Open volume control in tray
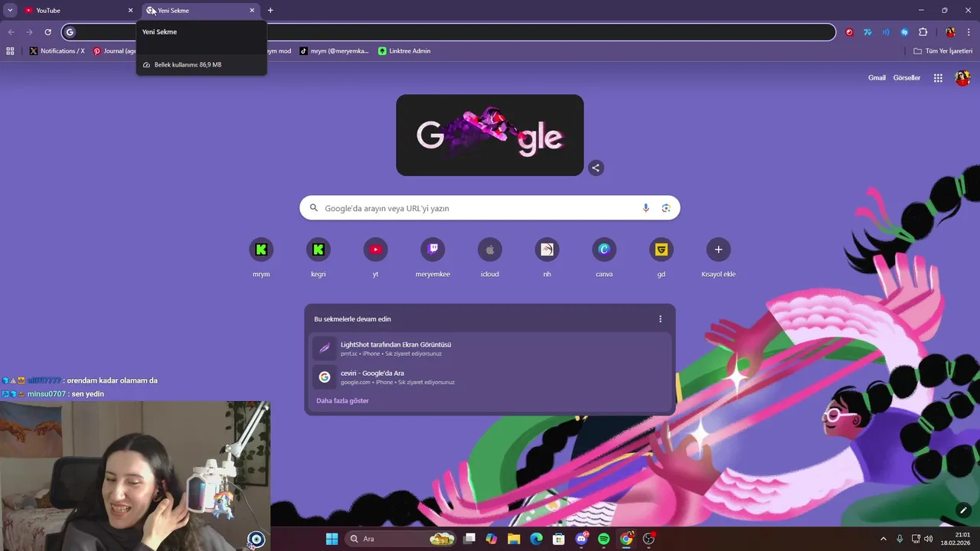This screenshot has width=980, height=551. coord(929,539)
